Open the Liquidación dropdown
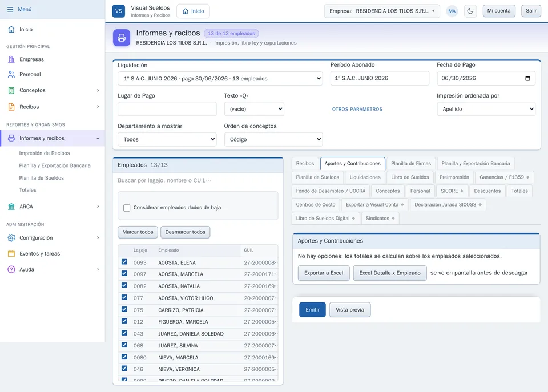The image size is (548, 392). tap(220, 79)
